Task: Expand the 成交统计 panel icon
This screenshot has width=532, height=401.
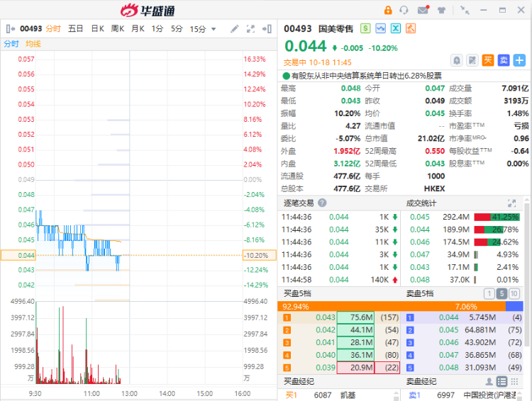Action: (x=511, y=203)
